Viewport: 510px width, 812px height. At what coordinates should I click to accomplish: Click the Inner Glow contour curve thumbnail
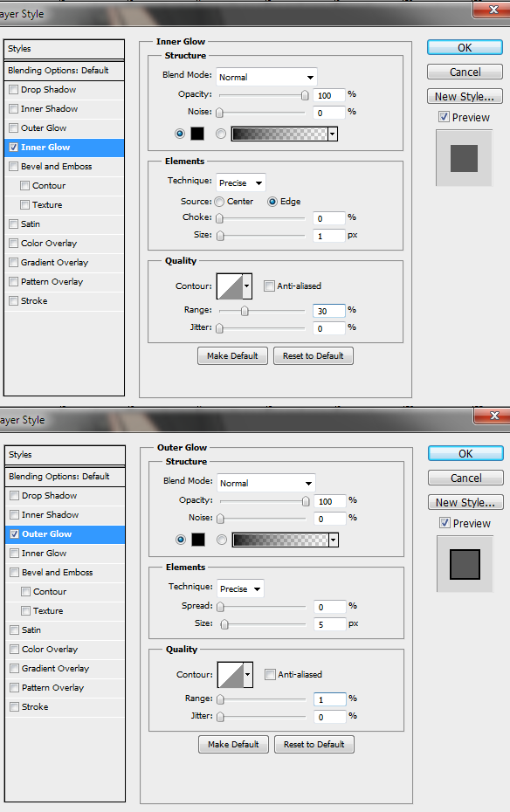(230, 286)
